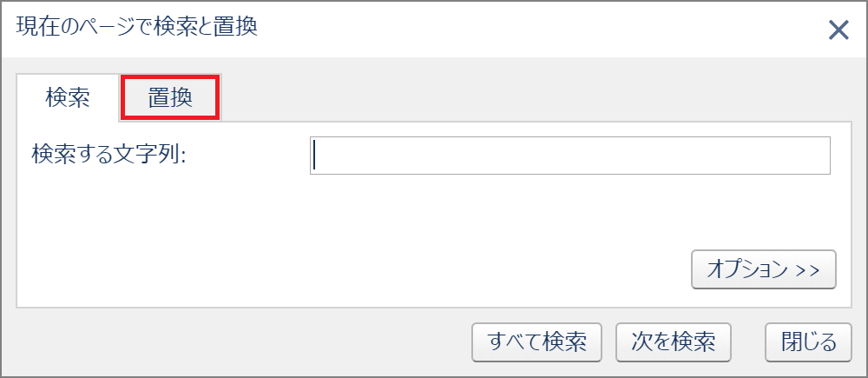Find all matches using すべて検索
The image size is (868, 378).
(536, 342)
